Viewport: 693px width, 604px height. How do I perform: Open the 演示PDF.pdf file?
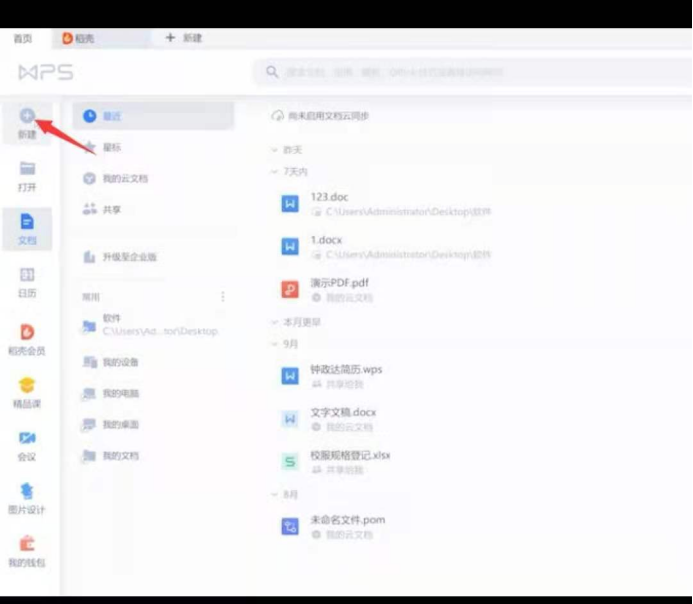pos(327,289)
